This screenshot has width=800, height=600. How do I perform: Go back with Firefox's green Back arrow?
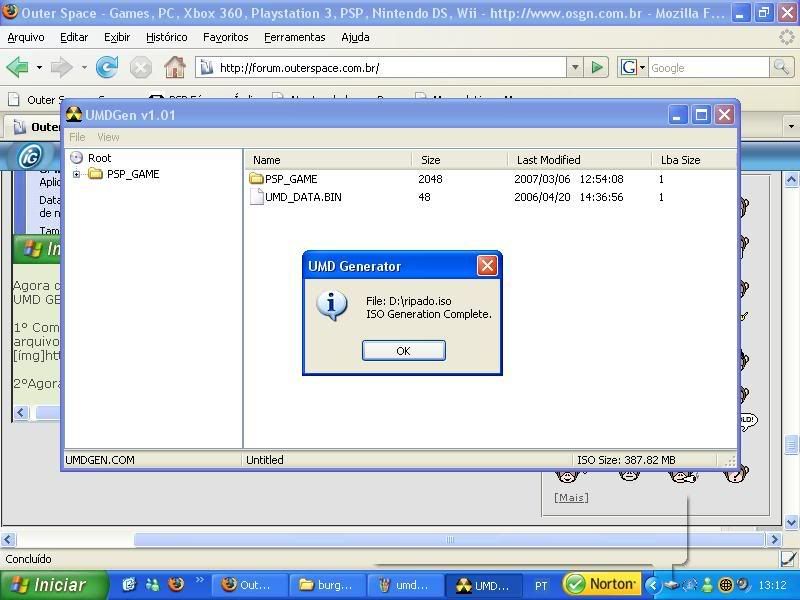coord(18,67)
